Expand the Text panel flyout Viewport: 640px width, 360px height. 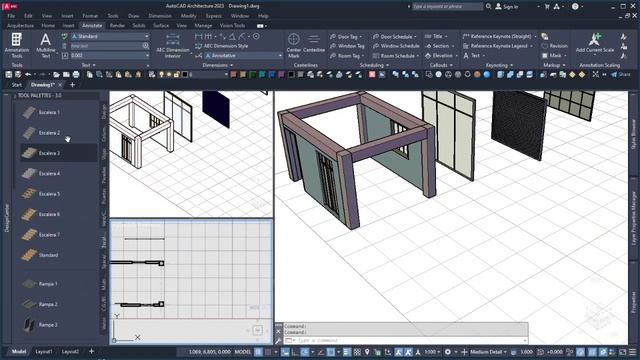pyautogui.click(x=89, y=65)
